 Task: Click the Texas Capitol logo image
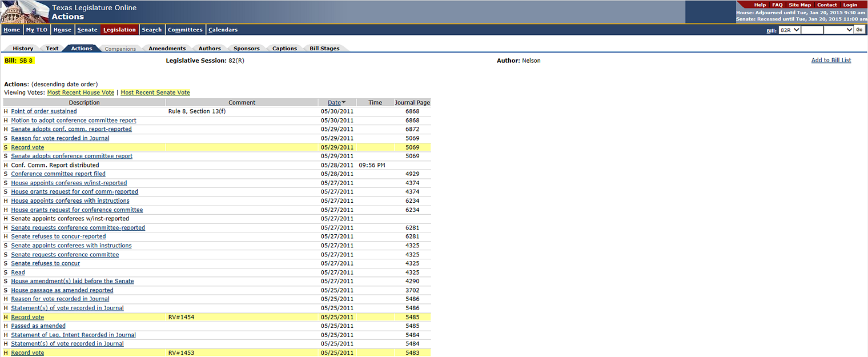pos(24,11)
